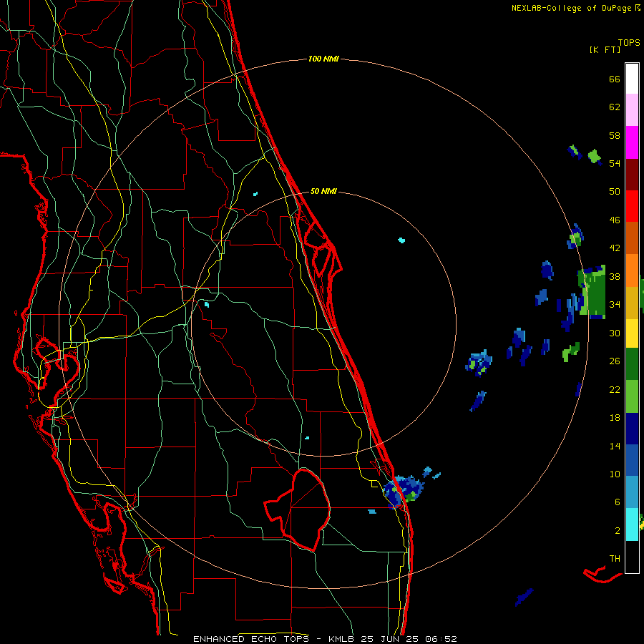Viewport: 644px width, 644px height.
Task: Pick the cyan legend swatch
Action: (x=632, y=525)
